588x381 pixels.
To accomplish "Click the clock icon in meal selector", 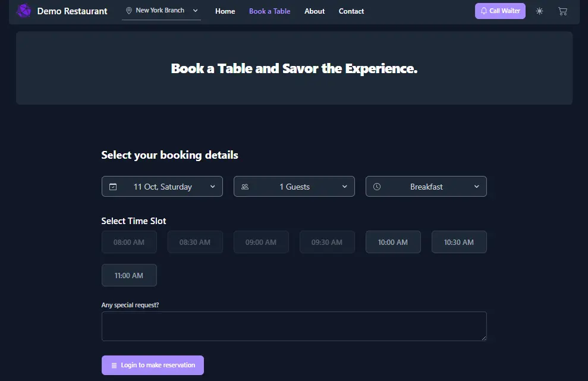I will click(377, 187).
